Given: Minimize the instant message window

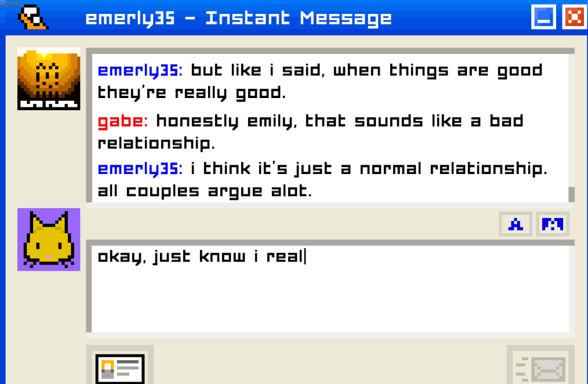Looking at the screenshot, I should [x=543, y=17].
